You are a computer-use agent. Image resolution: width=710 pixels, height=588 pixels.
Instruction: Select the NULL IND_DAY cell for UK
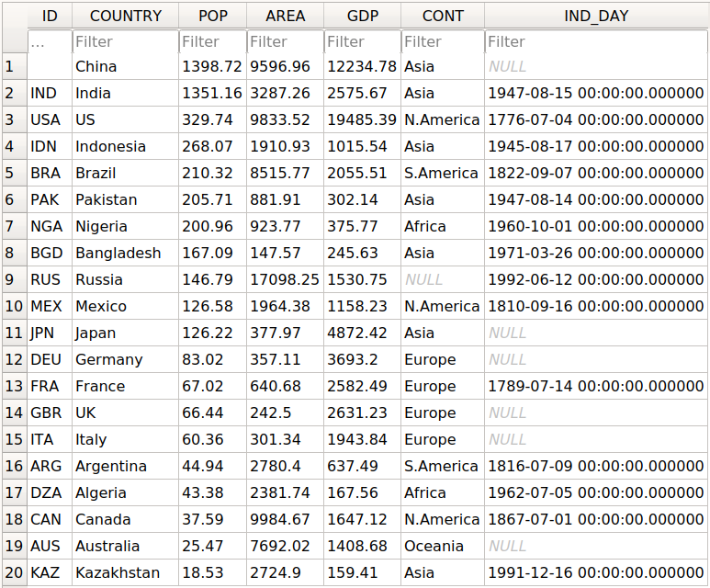tap(596, 413)
